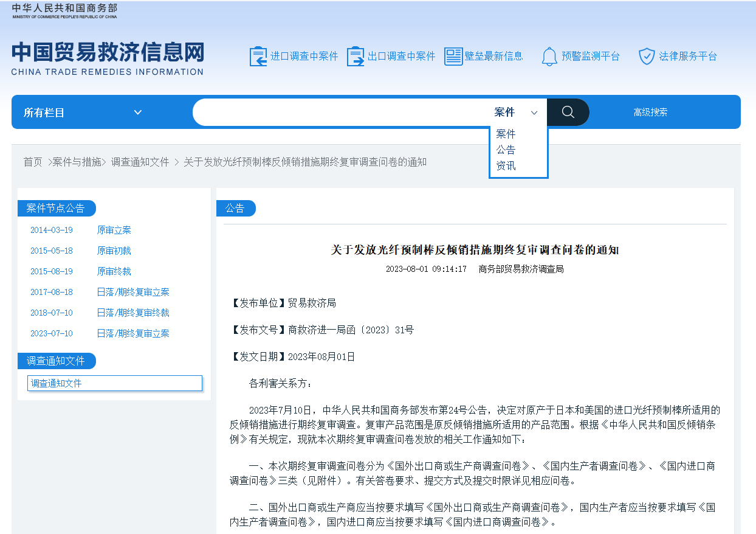Click the magnifier search button
The height and width of the screenshot is (534, 756).
[568, 112]
